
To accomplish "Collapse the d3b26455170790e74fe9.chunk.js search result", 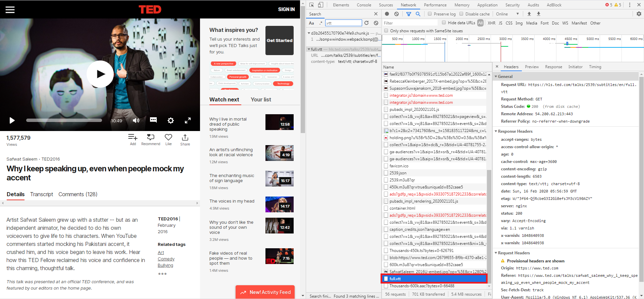I will pyautogui.click(x=309, y=33).
